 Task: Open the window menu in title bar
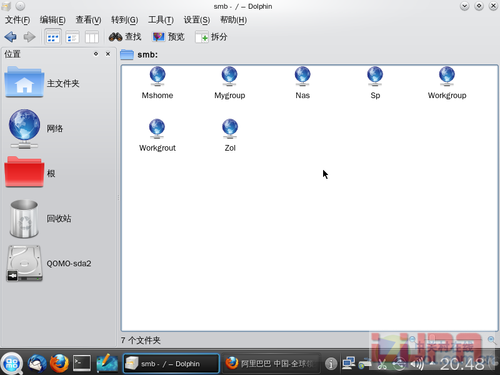coord(6,6)
